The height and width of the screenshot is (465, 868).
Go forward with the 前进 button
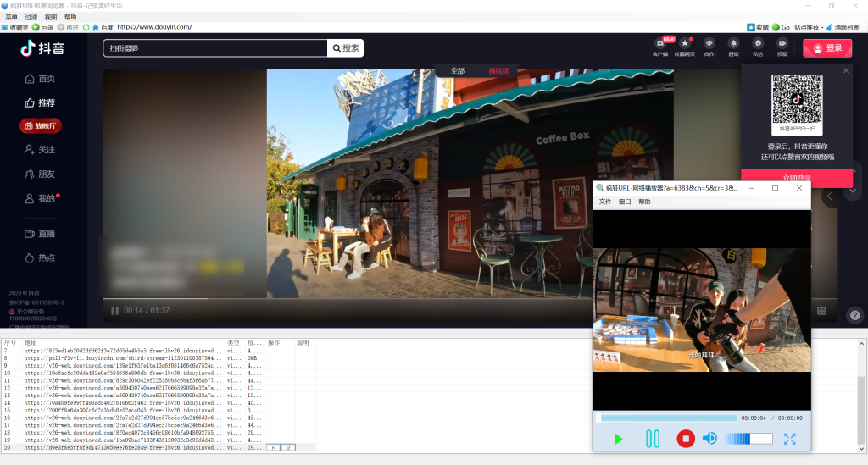(x=68, y=27)
